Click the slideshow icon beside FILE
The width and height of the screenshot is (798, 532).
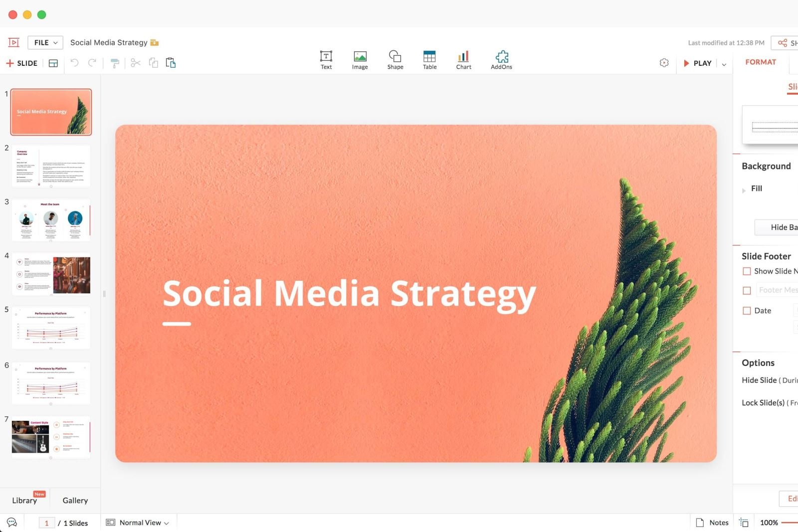[x=13, y=43]
